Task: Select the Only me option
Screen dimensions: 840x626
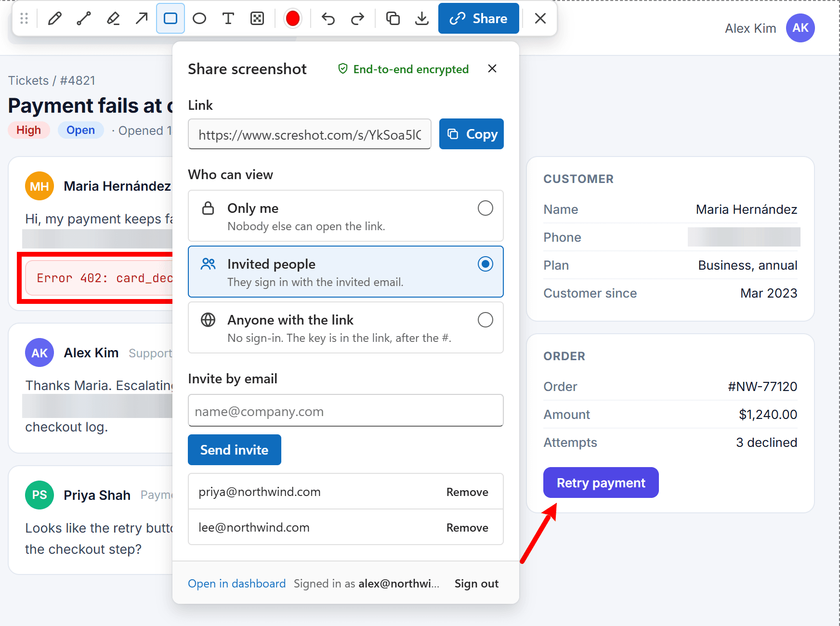Action: coord(346,216)
